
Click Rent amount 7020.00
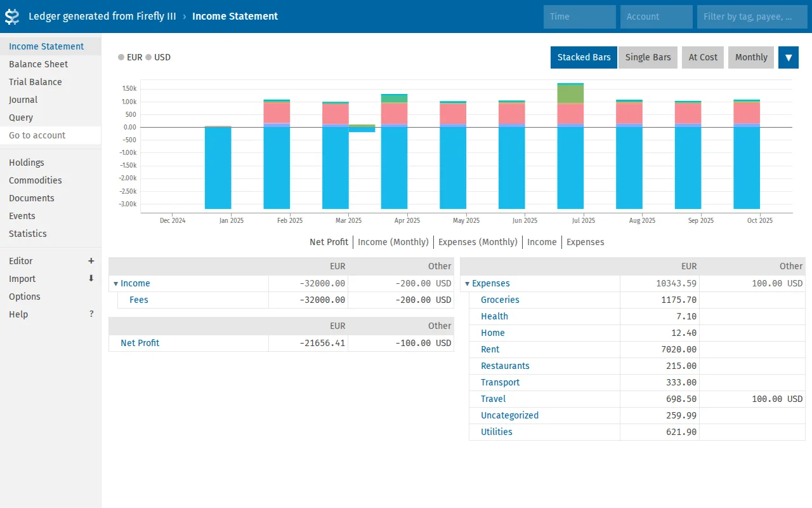(679, 349)
